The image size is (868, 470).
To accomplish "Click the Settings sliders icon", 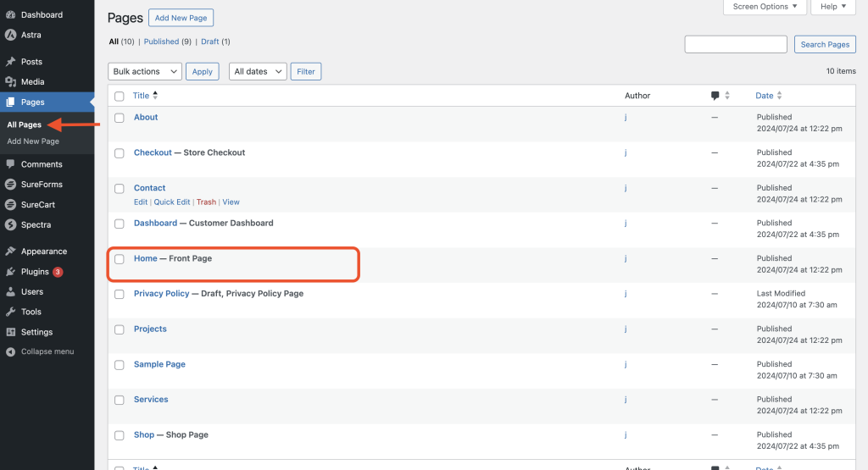I will click(x=10, y=332).
